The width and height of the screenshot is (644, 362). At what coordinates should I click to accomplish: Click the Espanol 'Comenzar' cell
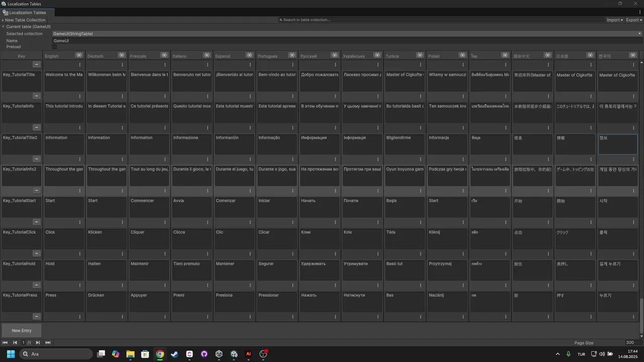coord(234,207)
